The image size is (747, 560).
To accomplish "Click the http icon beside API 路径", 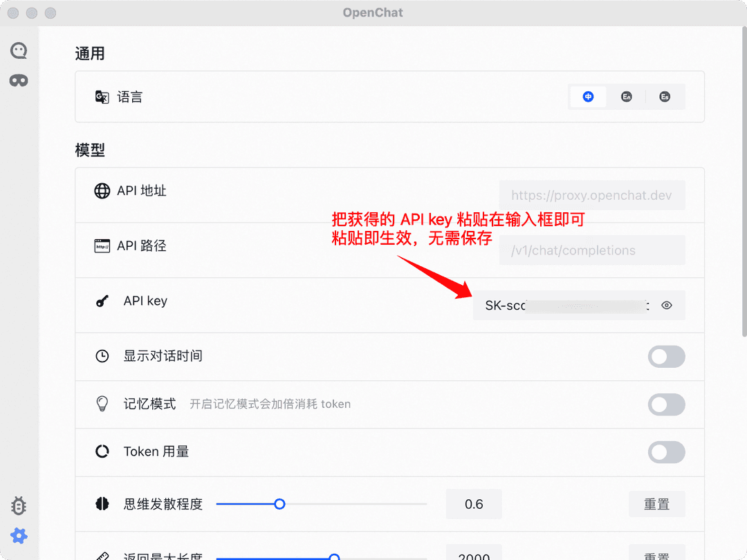I will coord(102,245).
